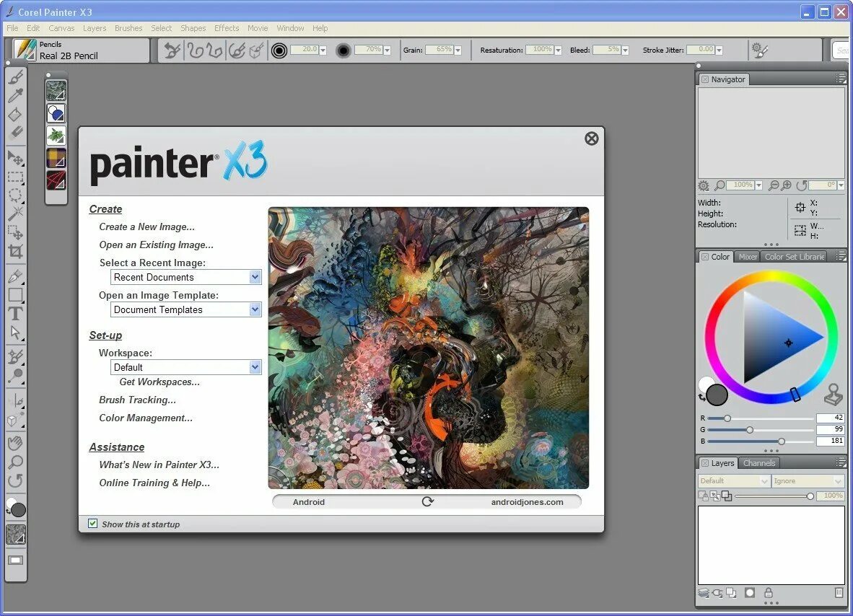853x616 pixels.
Task: Select the Text tool
Action: coord(15,314)
